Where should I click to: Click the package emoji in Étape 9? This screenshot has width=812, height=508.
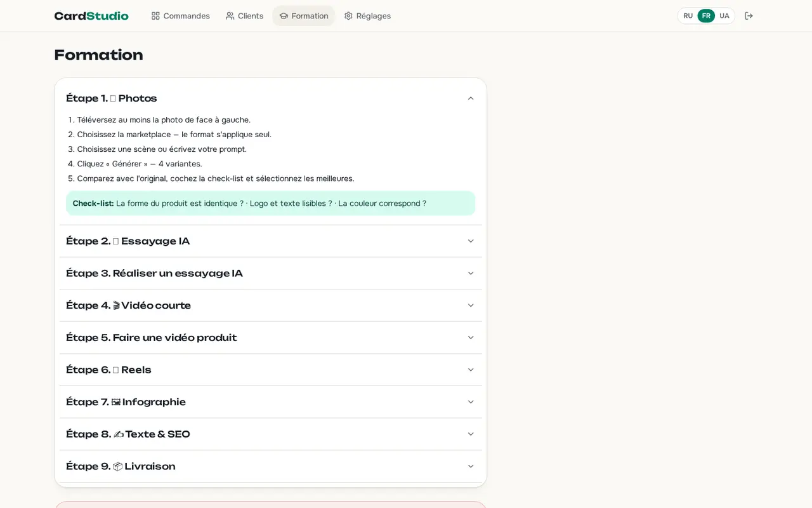117,467
